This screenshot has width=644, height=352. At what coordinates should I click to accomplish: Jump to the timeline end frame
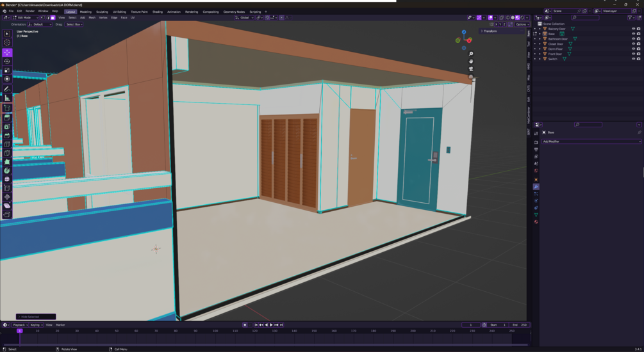pyautogui.click(x=281, y=325)
